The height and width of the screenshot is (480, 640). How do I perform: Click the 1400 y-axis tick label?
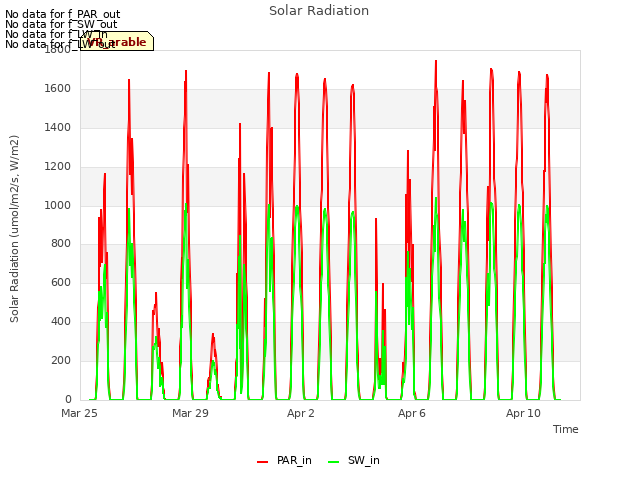pos(58,128)
